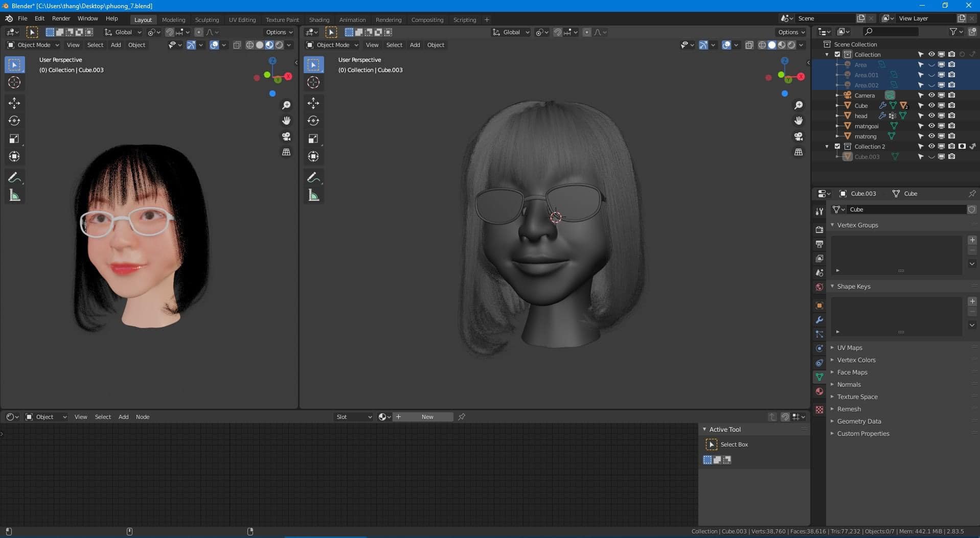The height and width of the screenshot is (538, 980).
Task: Expand the UV Maps panel
Action: 849,348
